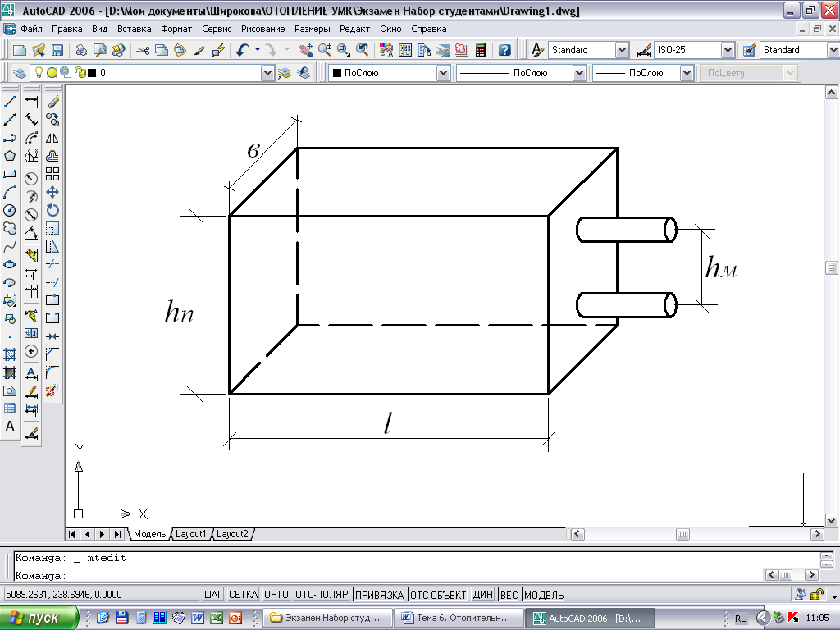The width and height of the screenshot is (840, 630).
Task: Select the Aligned dimension tool
Action: [x=31, y=120]
